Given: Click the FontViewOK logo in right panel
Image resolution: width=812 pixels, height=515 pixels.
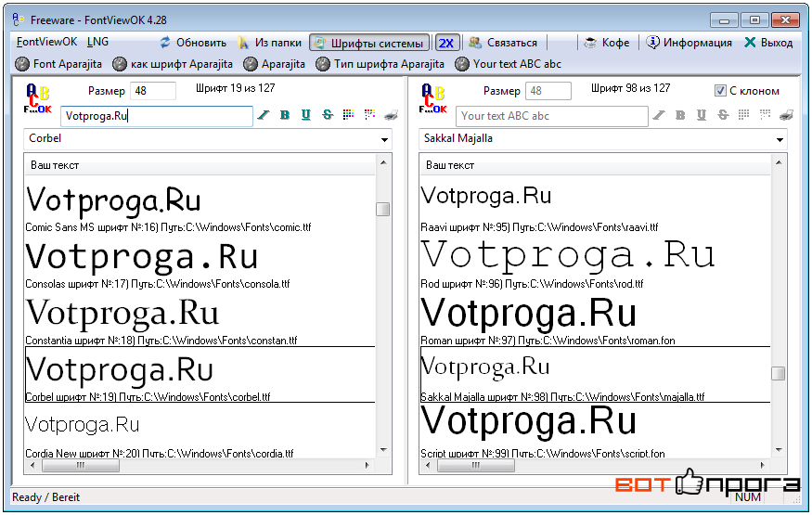Looking at the screenshot, I should (x=433, y=98).
